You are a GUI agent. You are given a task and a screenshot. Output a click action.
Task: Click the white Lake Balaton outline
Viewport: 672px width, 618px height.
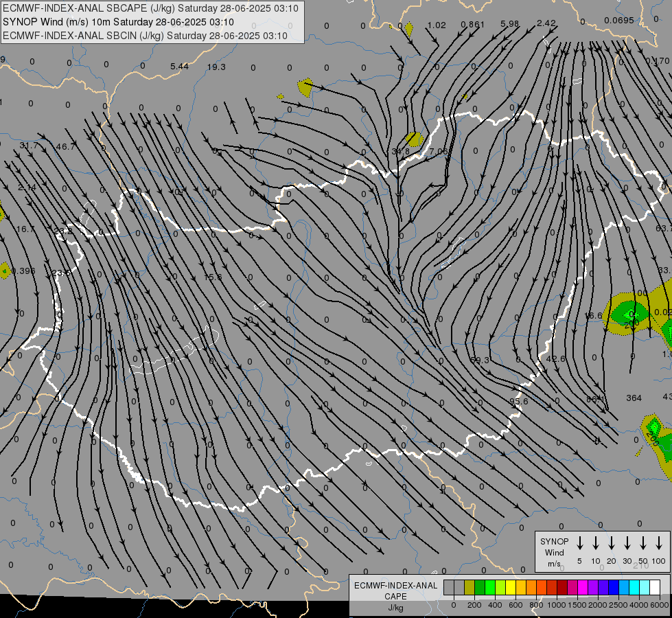click(x=174, y=350)
